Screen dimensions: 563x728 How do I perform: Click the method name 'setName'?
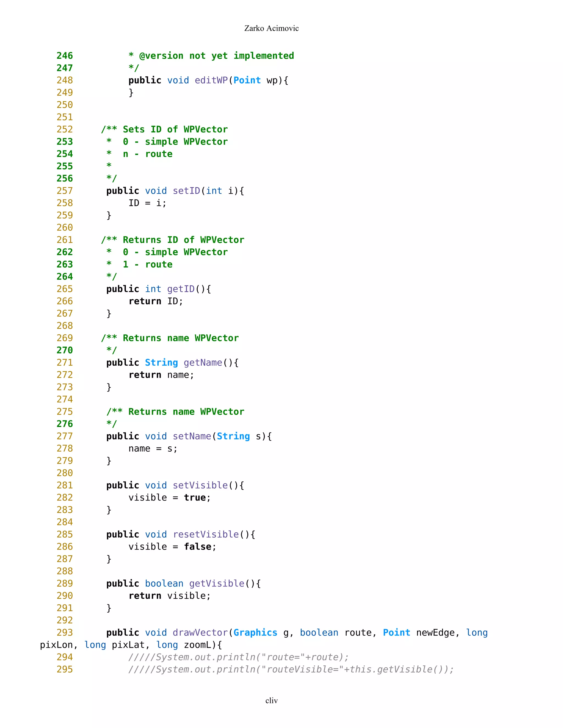tap(192, 436)
